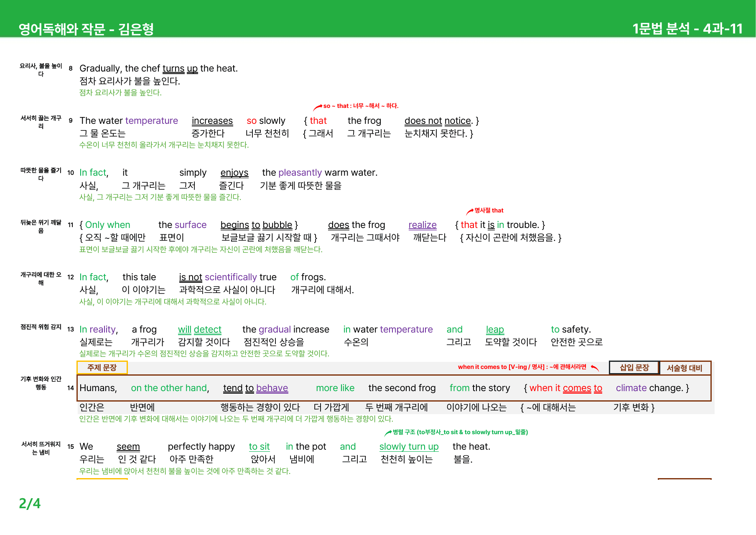This screenshot has width=756, height=535.
Task: Click the Korean gloss '행동하는 경향이 있다'
Action: (x=260, y=407)
